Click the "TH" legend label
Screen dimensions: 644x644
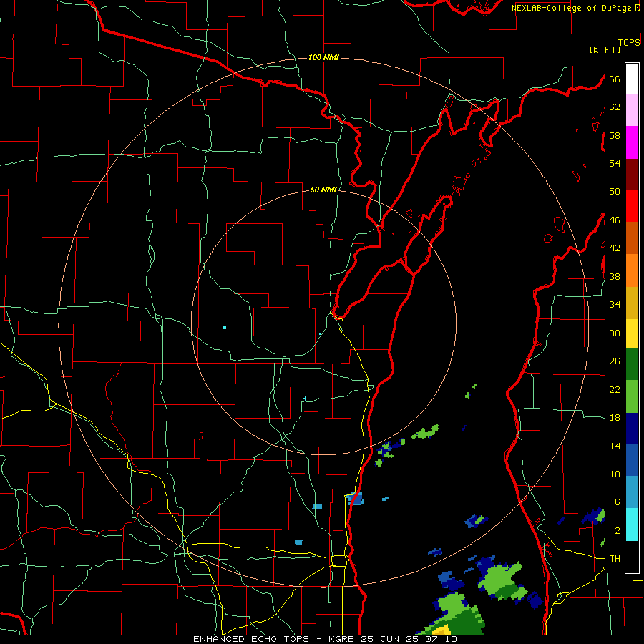tap(615, 559)
